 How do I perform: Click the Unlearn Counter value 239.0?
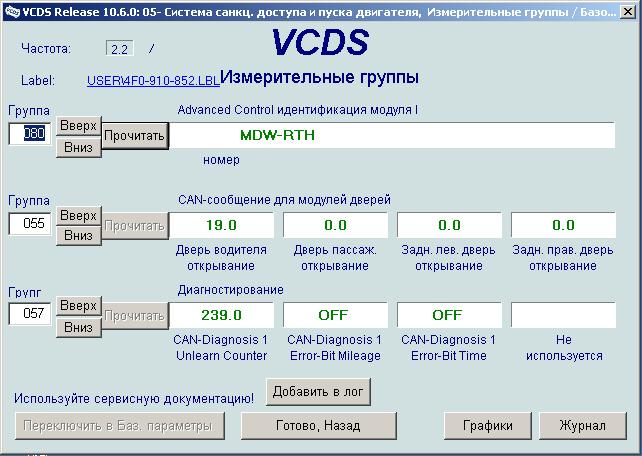click(x=220, y=315)
